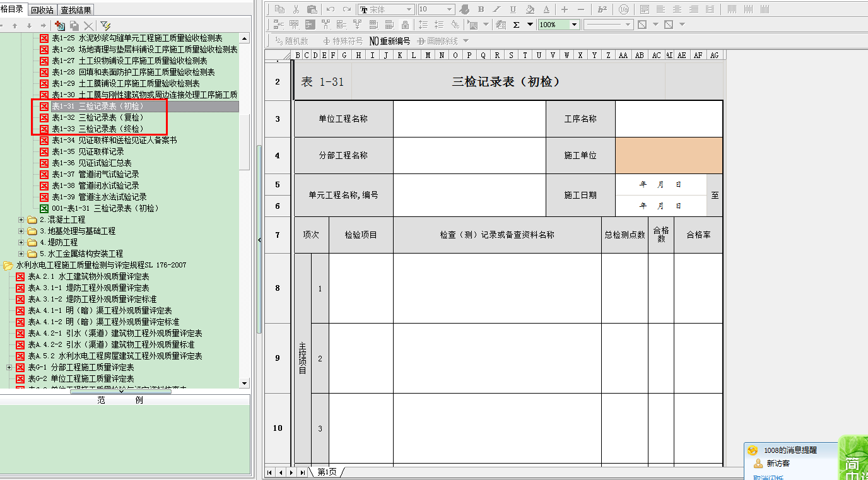The height and width of the screenshot is (480, 868).
Task: Click the filter icon with lightning bolt
Action: pyautogui.click(x=105, y=26)
